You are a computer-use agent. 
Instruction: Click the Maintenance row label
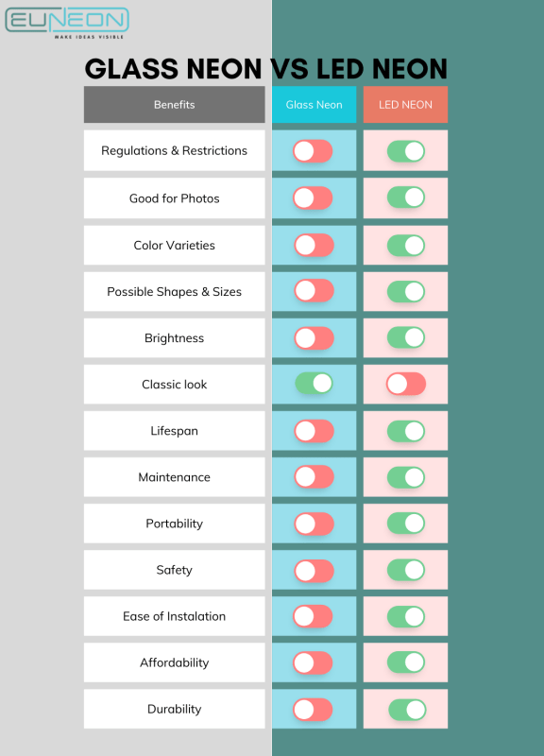(175, 477)
